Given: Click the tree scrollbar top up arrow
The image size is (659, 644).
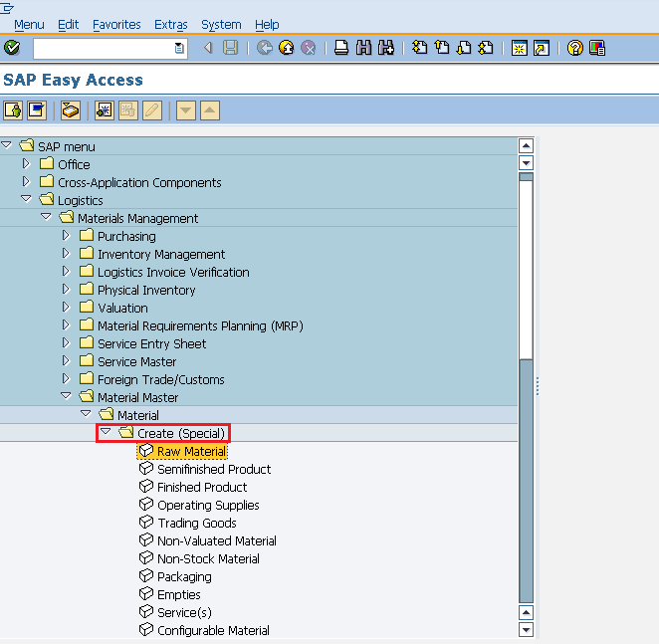Looking at the screenshot, I should coord(526,146).
